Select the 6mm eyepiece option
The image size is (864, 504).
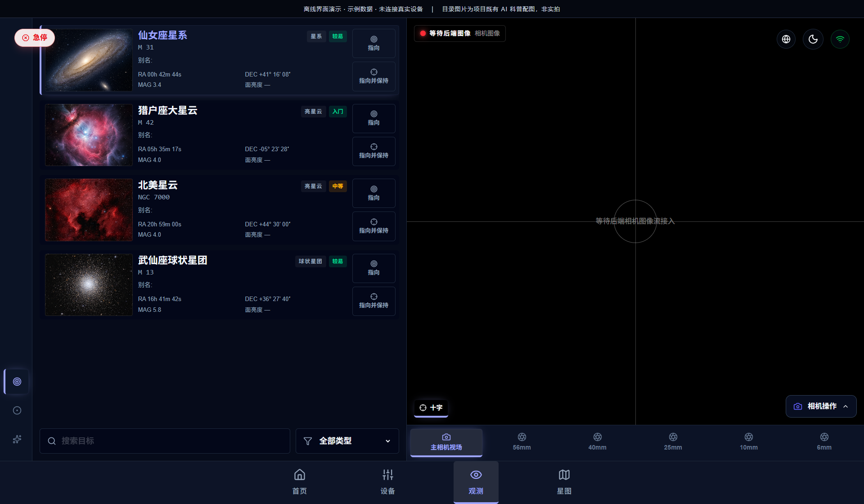824,442
